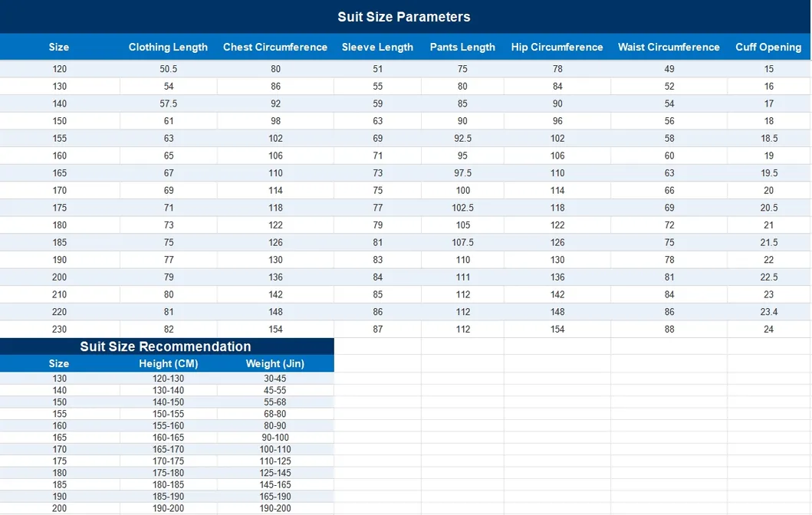The image size is (812, 515).
Task: Click the Suit Size Recommendation heading
Action: pyautogui.click(x=165, y=346)
